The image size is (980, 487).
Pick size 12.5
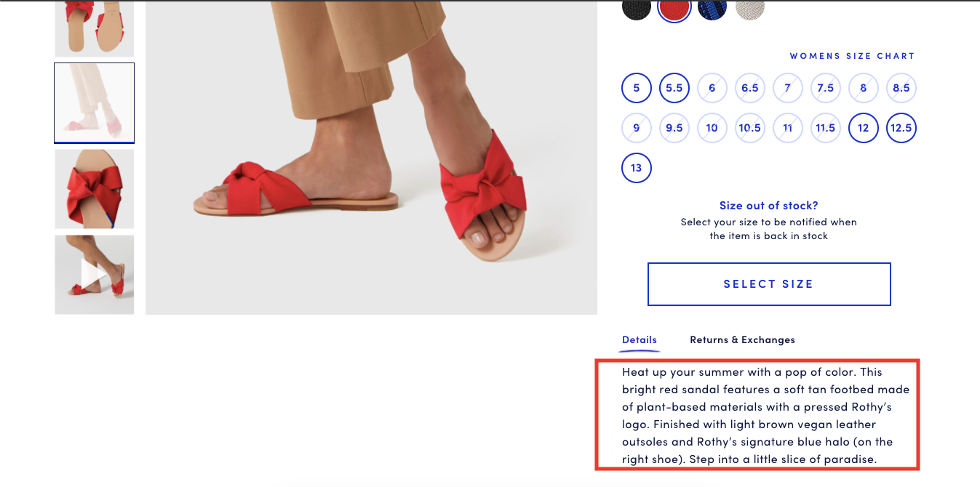click(901, 128)
